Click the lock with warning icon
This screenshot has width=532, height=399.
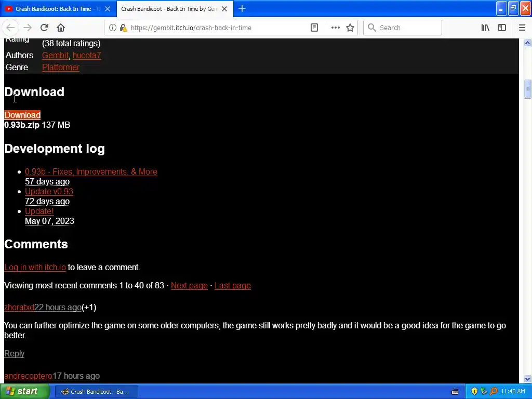click(124, 28)
